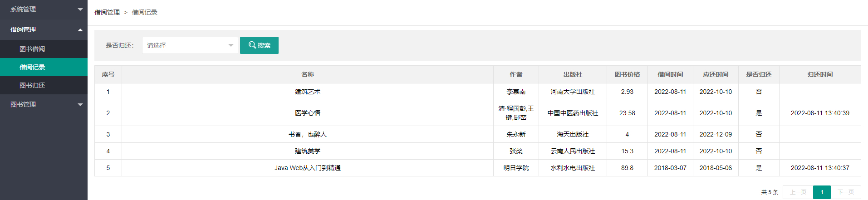Click the magnifier icon on search button
The width and height of the screenshot is (868, 200).
[x=252, y=45]
